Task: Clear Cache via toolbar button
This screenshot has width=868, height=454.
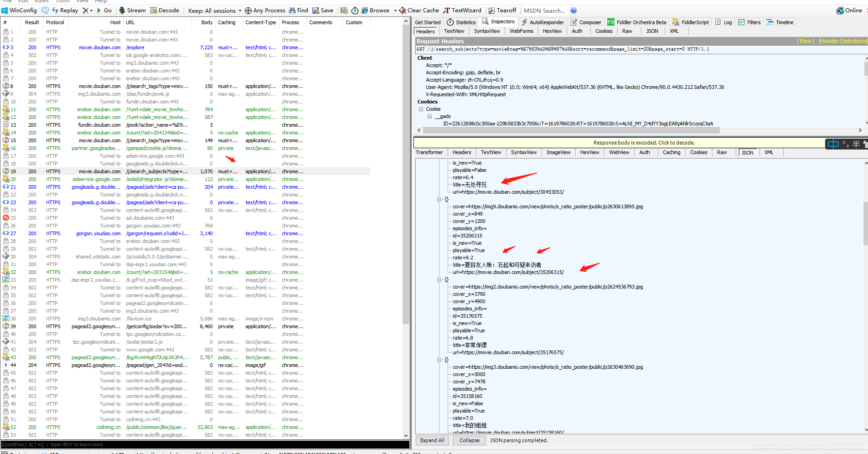Action: (419, 10)
